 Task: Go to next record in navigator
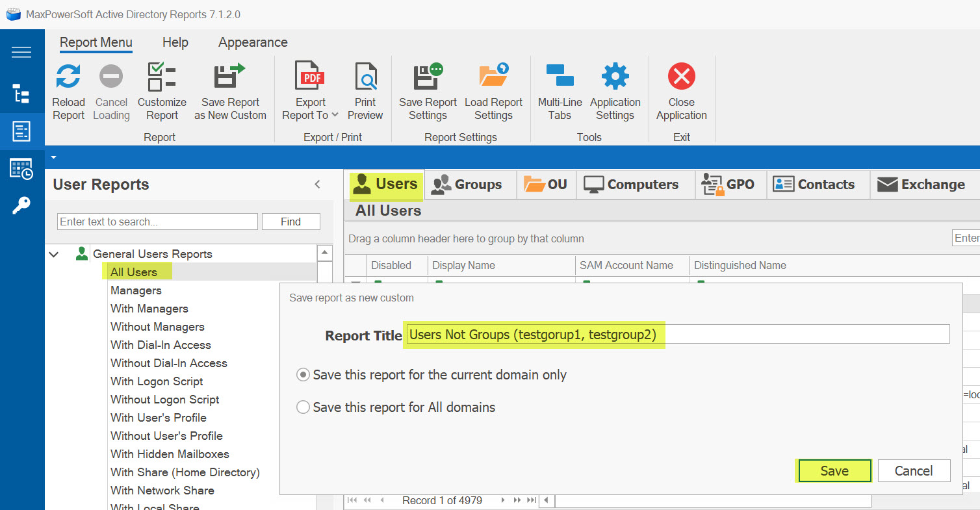tap(502, 500)
